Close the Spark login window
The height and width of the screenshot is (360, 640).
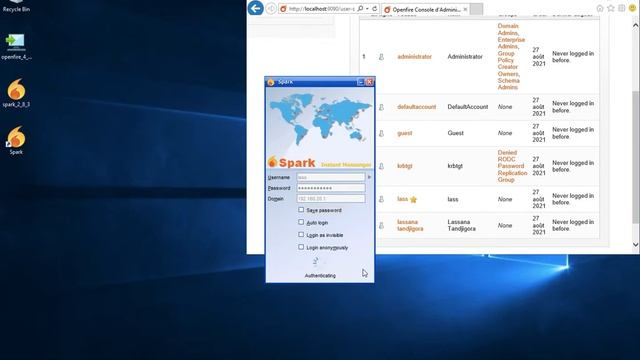[x=369, y=82]
